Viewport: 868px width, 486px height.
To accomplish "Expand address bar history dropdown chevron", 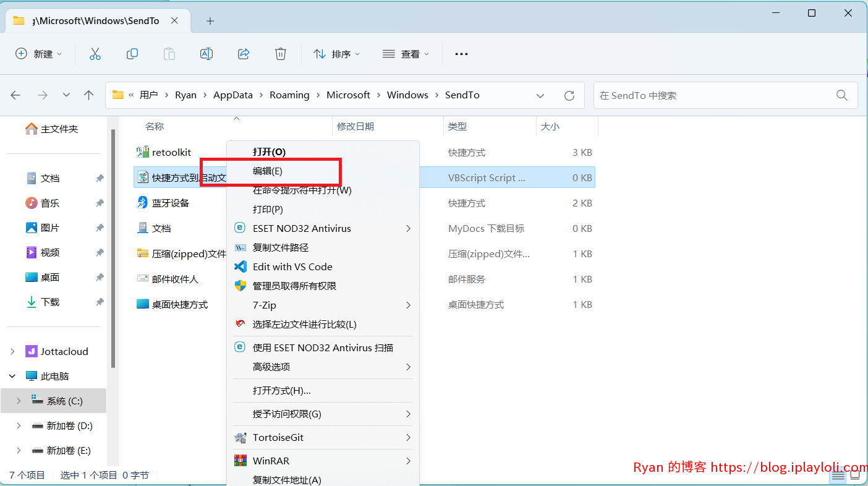I will click(540, 95).
